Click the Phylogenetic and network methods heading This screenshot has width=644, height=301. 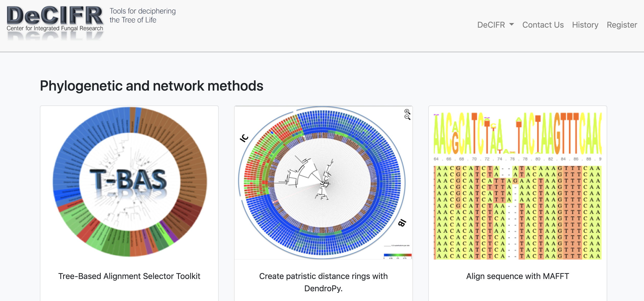coord(152,86)
